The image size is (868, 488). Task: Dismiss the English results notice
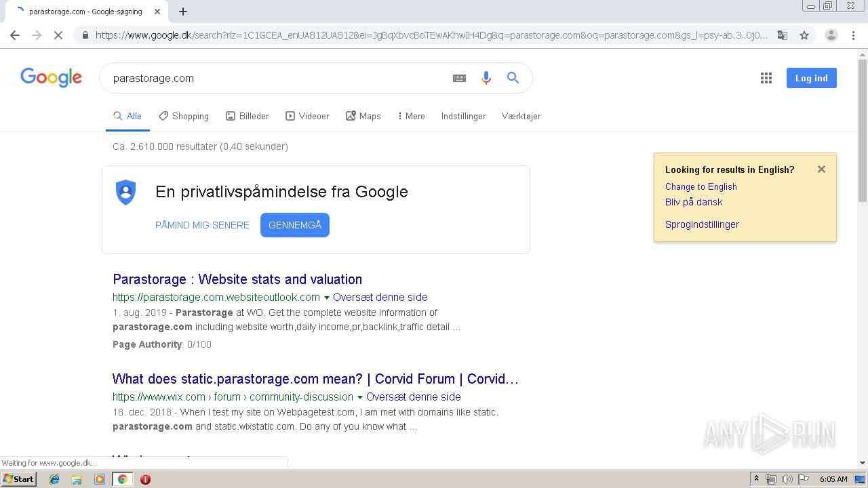821,169
